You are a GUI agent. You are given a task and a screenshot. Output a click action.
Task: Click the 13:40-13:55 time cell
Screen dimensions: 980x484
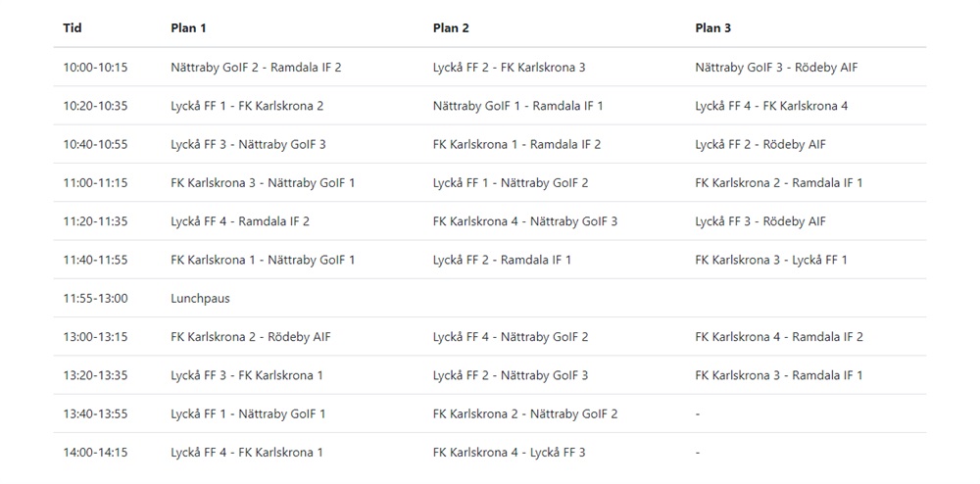[x=95, y=414]
